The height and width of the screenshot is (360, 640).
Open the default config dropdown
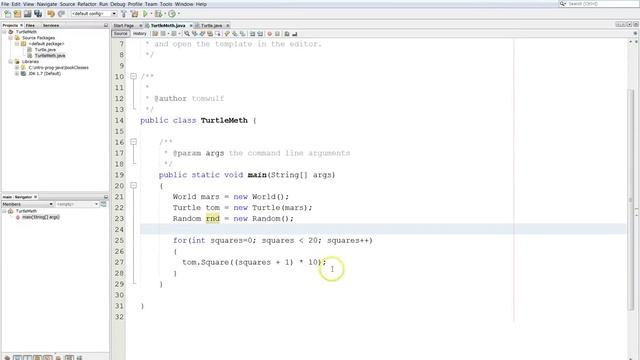tap(114, 14)
